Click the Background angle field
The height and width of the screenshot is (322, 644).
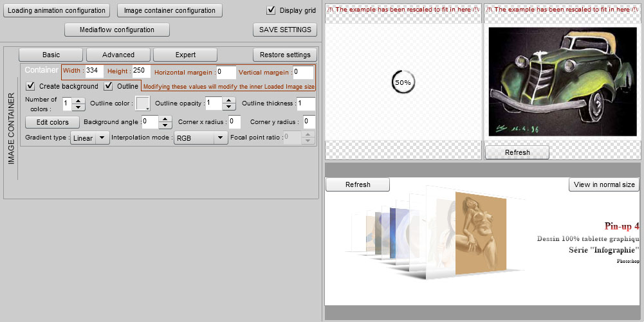point(150,122)
